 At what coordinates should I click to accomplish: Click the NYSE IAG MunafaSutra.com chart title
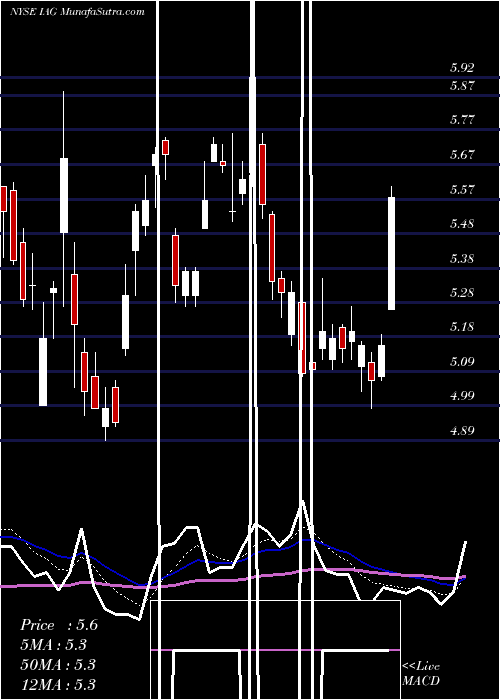point(77,12)
